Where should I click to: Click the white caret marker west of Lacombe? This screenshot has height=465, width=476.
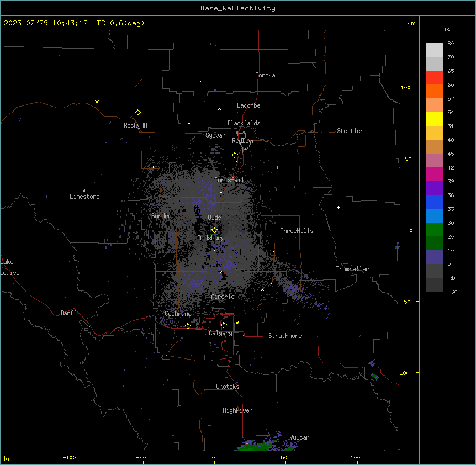(219, 109)
